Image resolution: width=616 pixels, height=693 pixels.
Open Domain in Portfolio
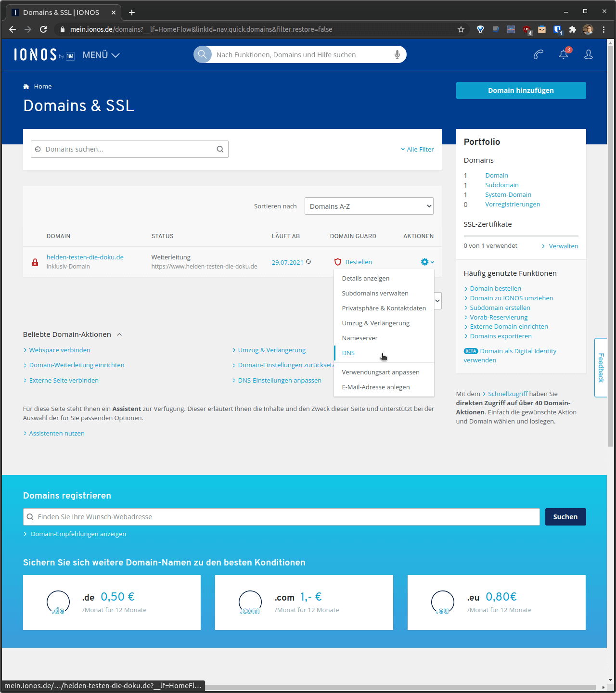click(x=497, y=175)
